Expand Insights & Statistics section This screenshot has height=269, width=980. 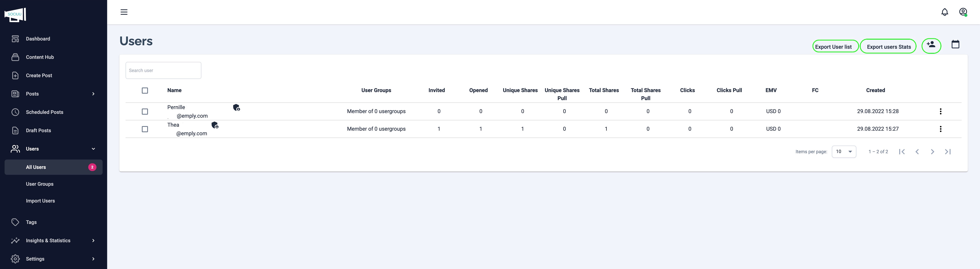pos(53,241)
